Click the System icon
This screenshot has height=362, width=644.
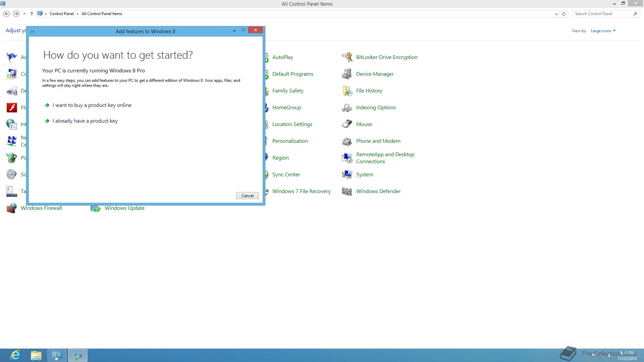(347, 175)
